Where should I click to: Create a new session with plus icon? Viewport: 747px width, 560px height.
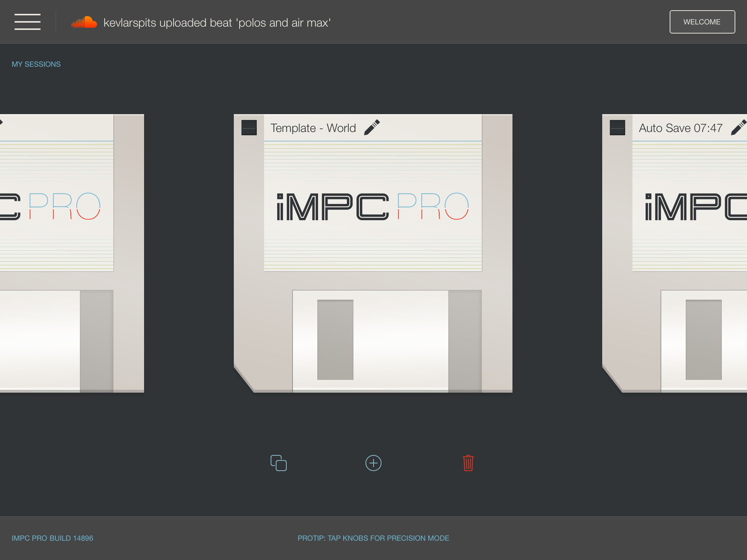[373, 463]
